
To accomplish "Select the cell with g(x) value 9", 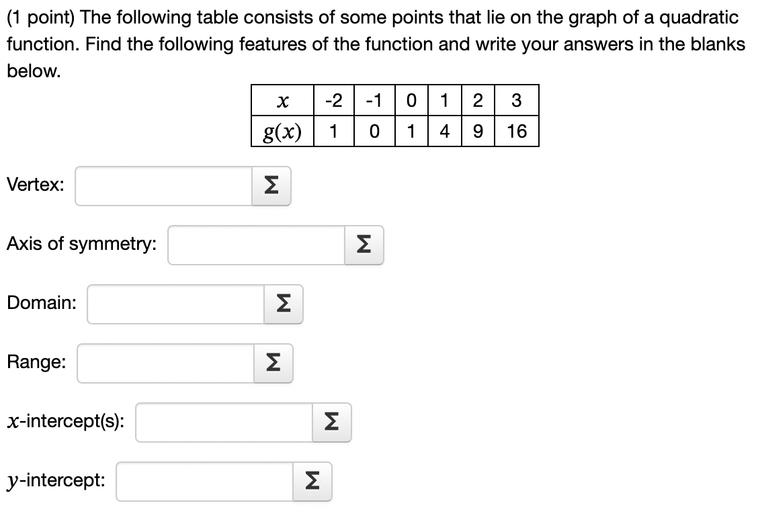I will pos(478,130).
